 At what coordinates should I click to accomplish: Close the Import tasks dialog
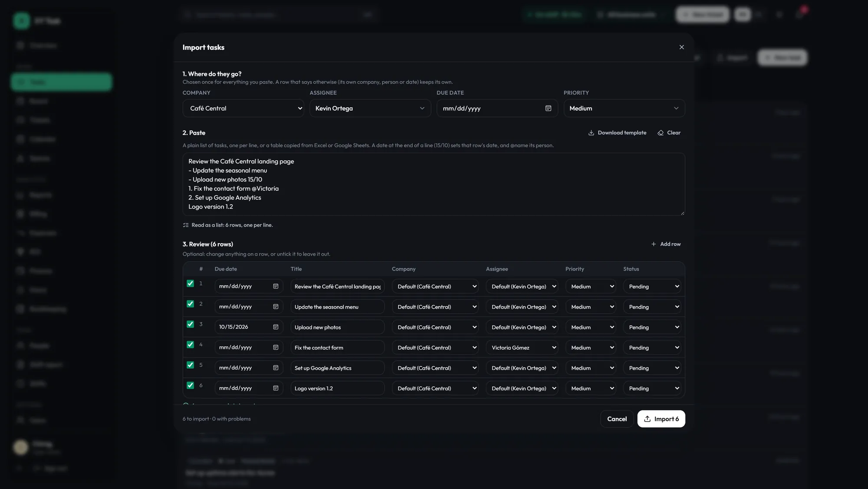(x=681, y=47)
